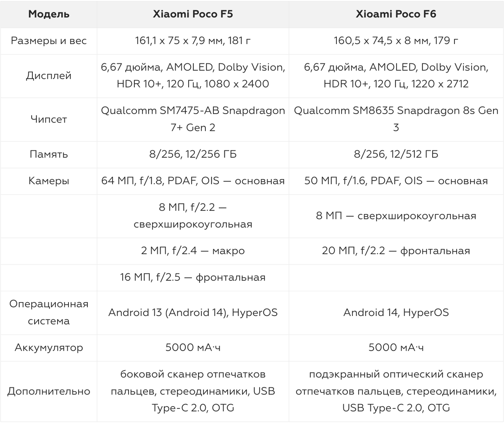Image resolution: width=504 pixels, height=423 pixels.
Task: Select the Дисплей row label
Action: click(x=49, y=76)
